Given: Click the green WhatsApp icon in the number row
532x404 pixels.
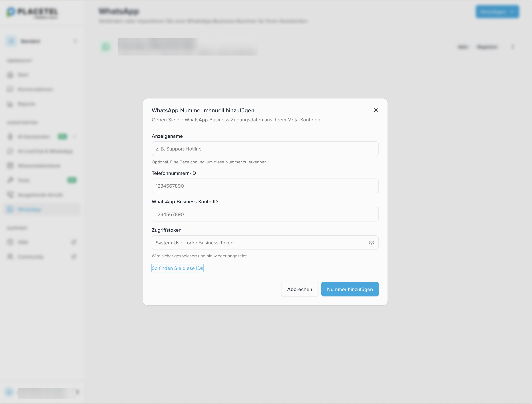Looking at the screenshot, I should point(106,47).
